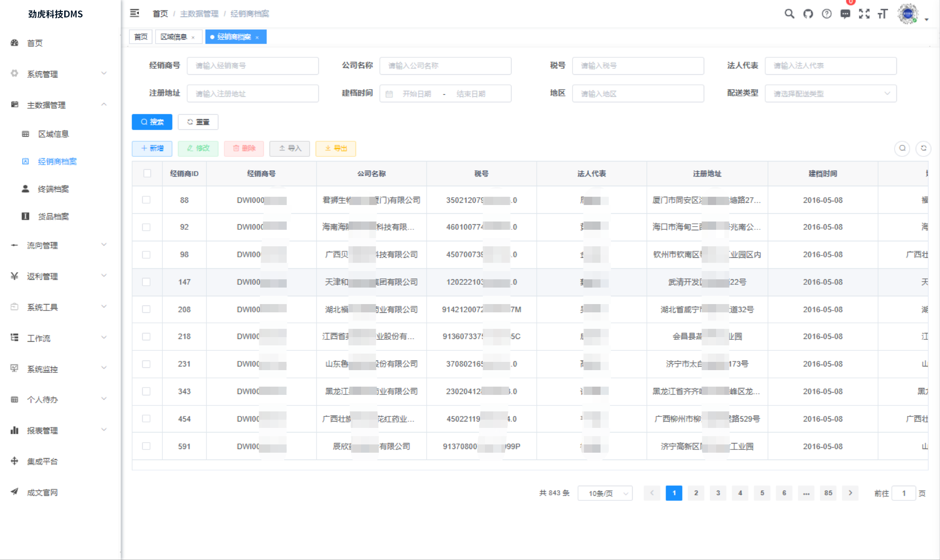Hide search area with round magnifier icon

pyautogui.click(x=902, y=148)
